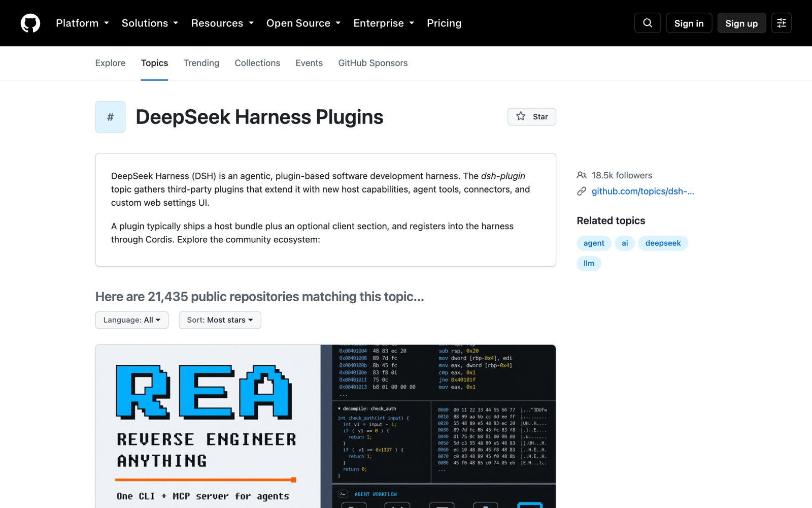
Task: Click the Related topics heading
Action: coord(611,220)
